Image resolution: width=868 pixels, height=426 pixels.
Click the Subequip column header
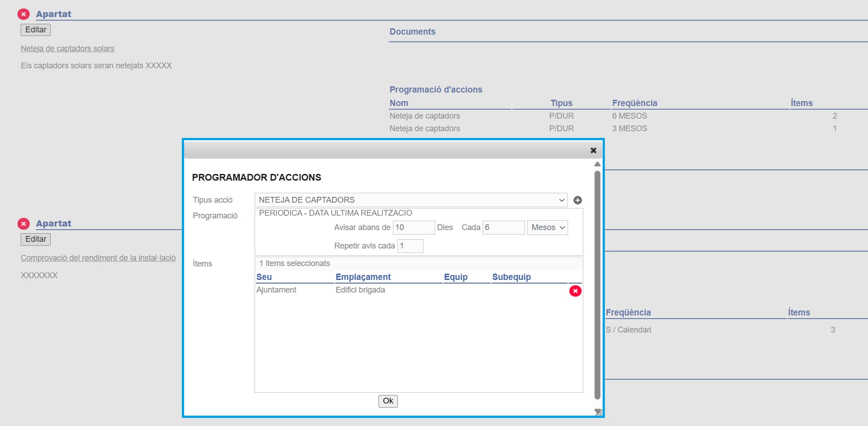click(x=511, y=277)
